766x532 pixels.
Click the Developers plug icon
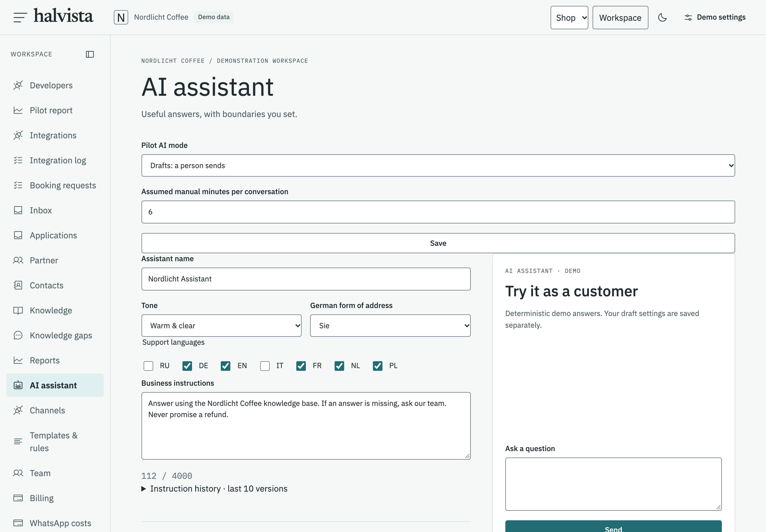pos(18,85)
